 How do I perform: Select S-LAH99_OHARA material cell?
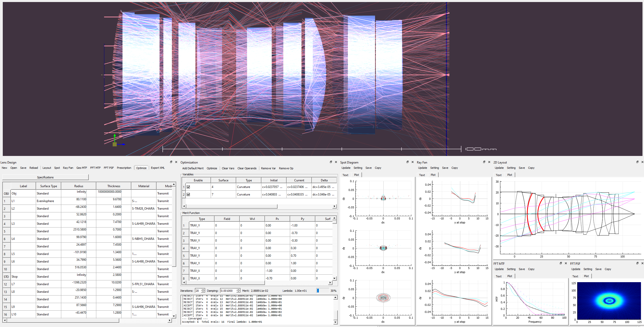[144, 223]
